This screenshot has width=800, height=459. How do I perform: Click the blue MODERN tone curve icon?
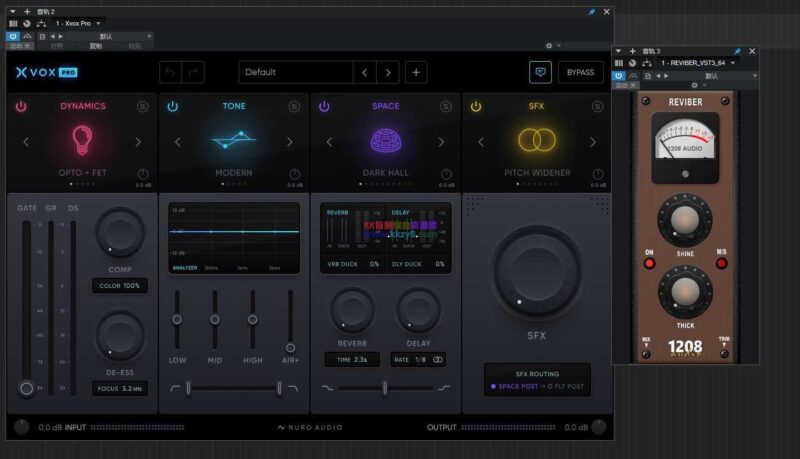click(233, 139)
